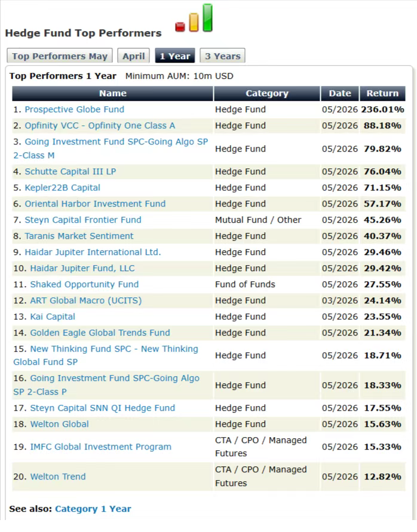Open Steyn Capital Frontier Fund

coord(83,220)
